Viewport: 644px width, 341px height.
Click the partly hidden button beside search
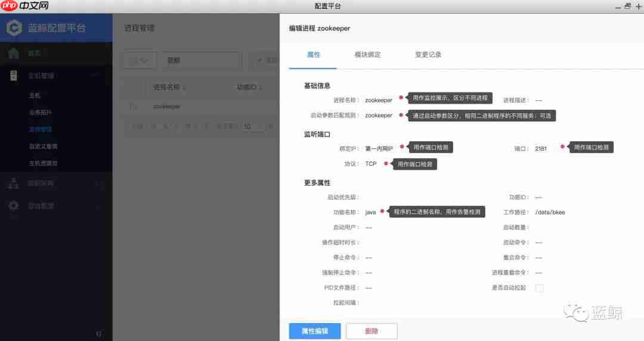264,60
